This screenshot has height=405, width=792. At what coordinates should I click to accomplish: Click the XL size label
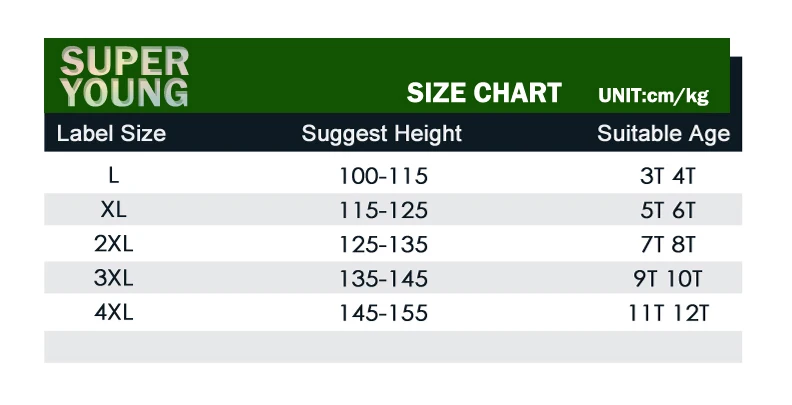tap(114, 210)
